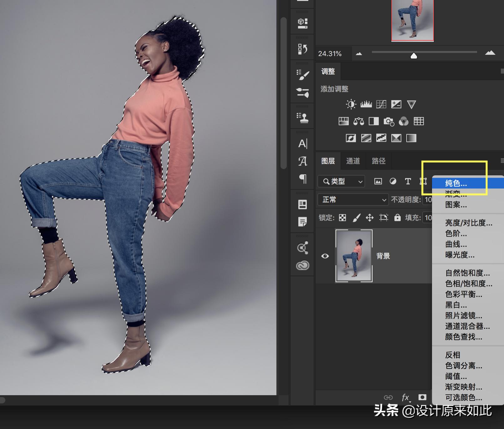Open the 正常 blend mode dropdown
504x429 pixels.
tap(353, 200)
